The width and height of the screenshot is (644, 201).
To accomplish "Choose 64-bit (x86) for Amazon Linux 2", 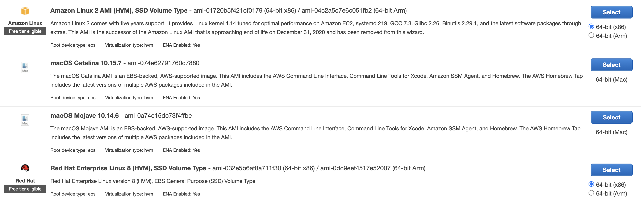I will point(591,26).
